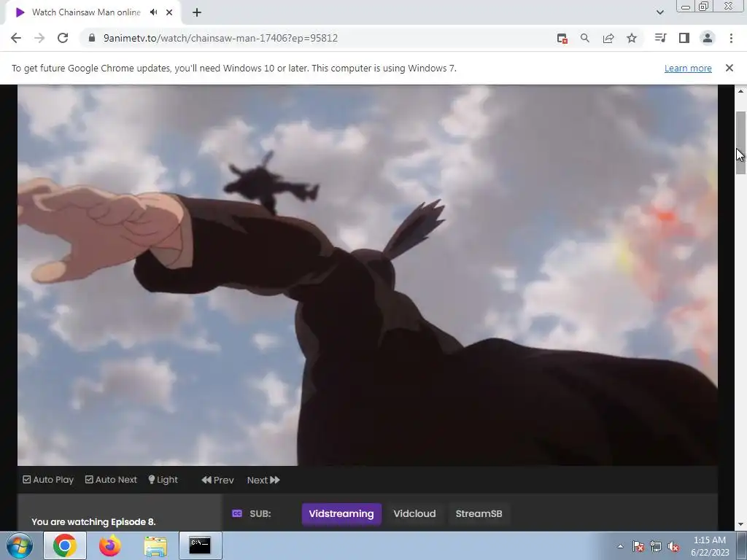Toggle the browser side panel
The image size is (747, 560).
click(x=684, y=38)
